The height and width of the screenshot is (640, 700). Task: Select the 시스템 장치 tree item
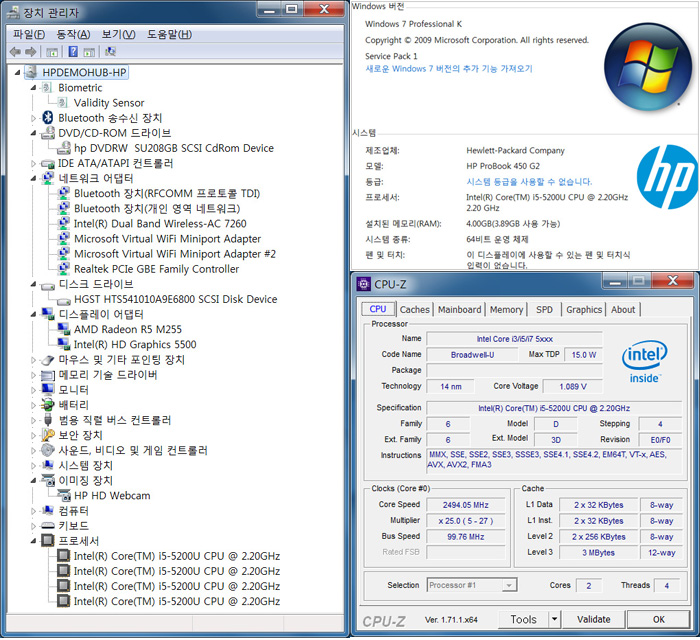pyautogui.click(x=86, y=465)
